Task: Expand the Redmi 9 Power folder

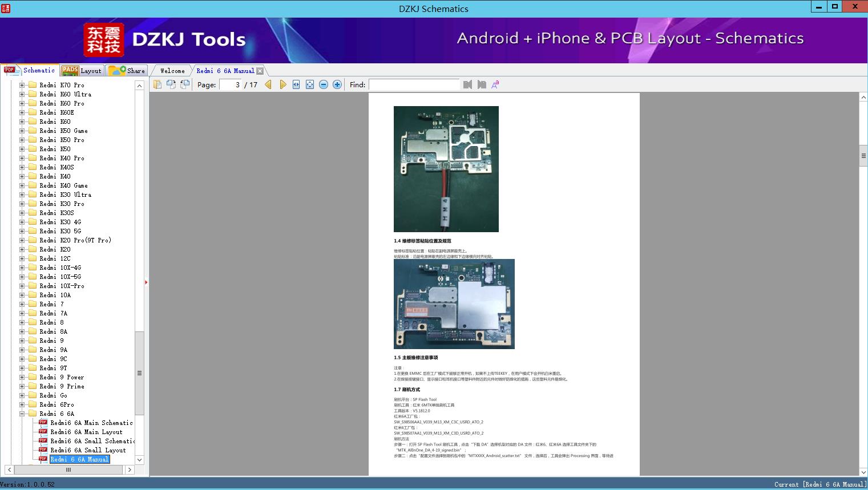Action: 22,377
